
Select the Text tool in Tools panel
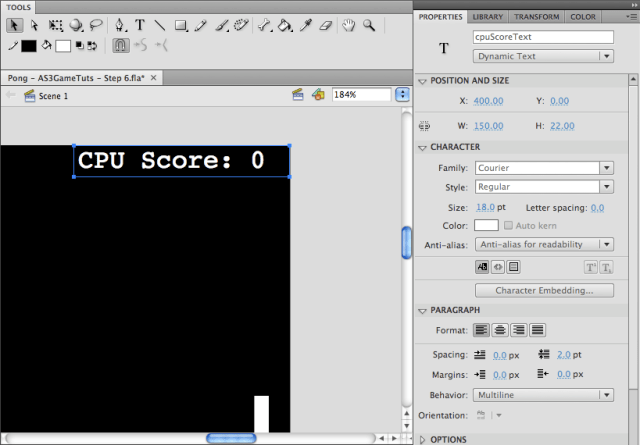pos(139,25)
